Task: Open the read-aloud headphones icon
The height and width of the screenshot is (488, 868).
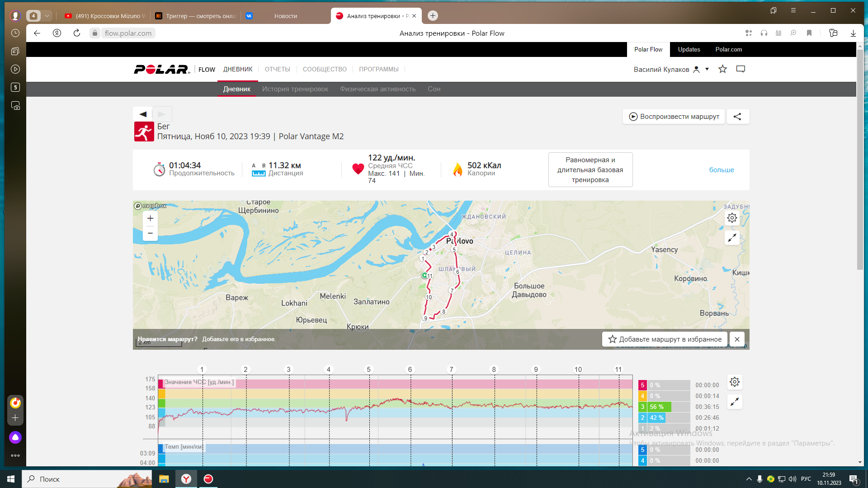Action: (764, 33)
